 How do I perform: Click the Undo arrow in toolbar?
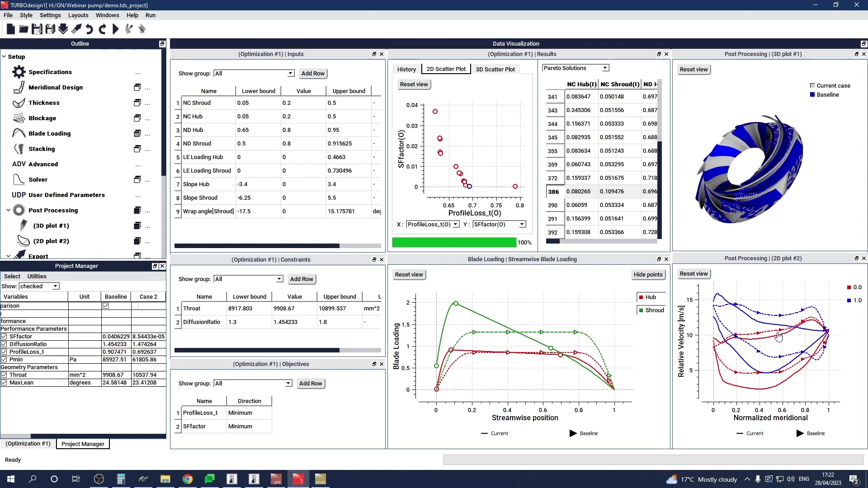click(x=89, y=29)
